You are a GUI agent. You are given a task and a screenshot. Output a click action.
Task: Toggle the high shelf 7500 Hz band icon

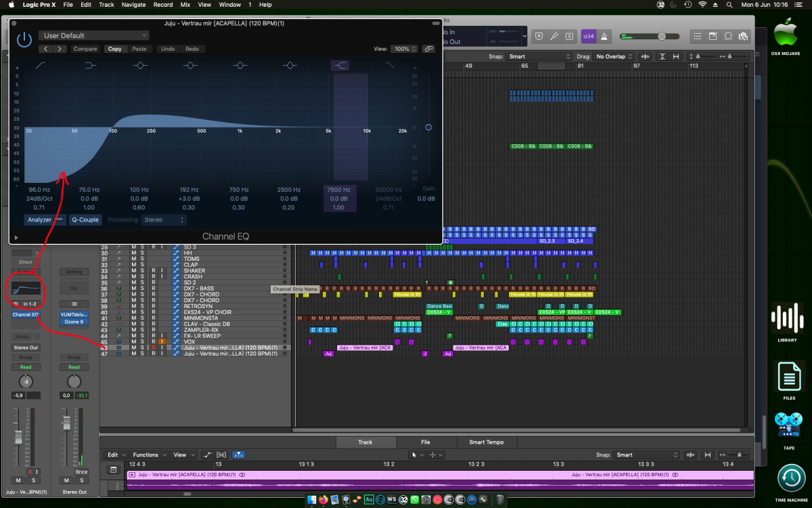tap(340, 65)
